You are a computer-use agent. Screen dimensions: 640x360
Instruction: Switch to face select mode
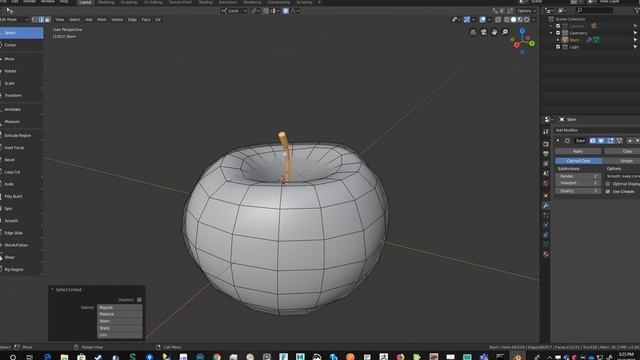click(47, 20)
